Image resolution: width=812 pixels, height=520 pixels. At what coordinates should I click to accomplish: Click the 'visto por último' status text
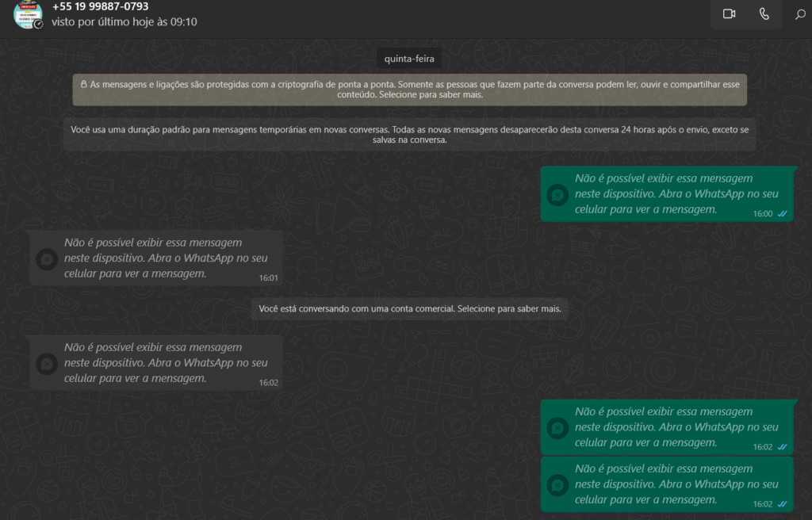tap(124, 22)
